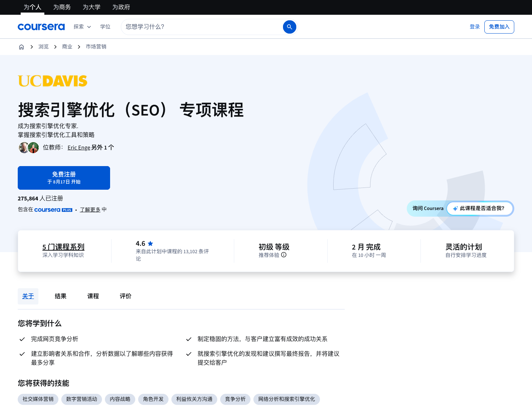Click the 275,864 人已注册 text
532x406 pixels.
[40, 199]
